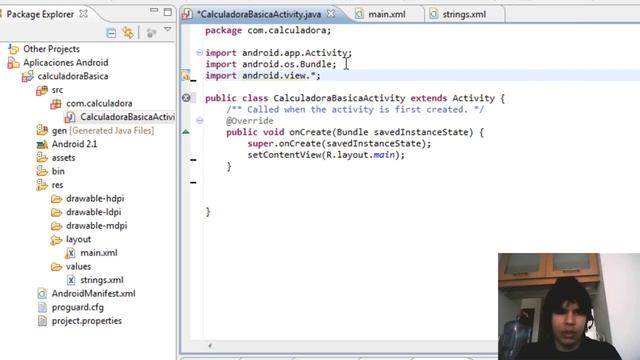Select the values folder
This screenshot has height=360, width=640.
click(x=78, y=267)
